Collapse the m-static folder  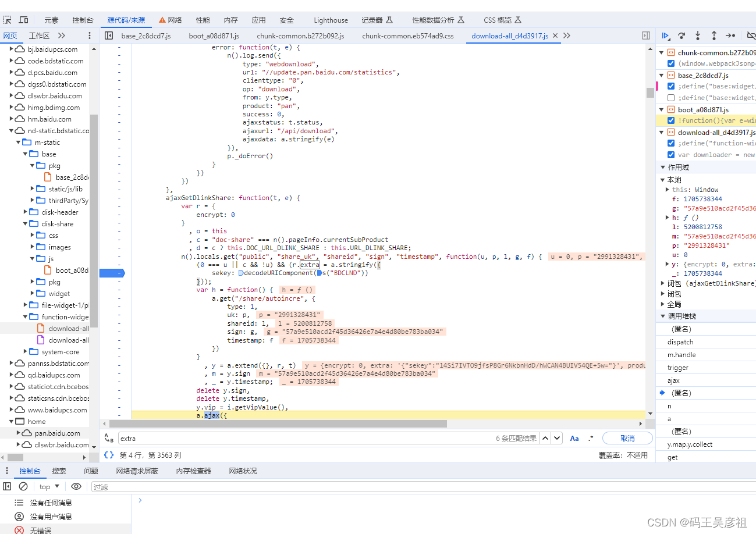[x=19, y=143]
